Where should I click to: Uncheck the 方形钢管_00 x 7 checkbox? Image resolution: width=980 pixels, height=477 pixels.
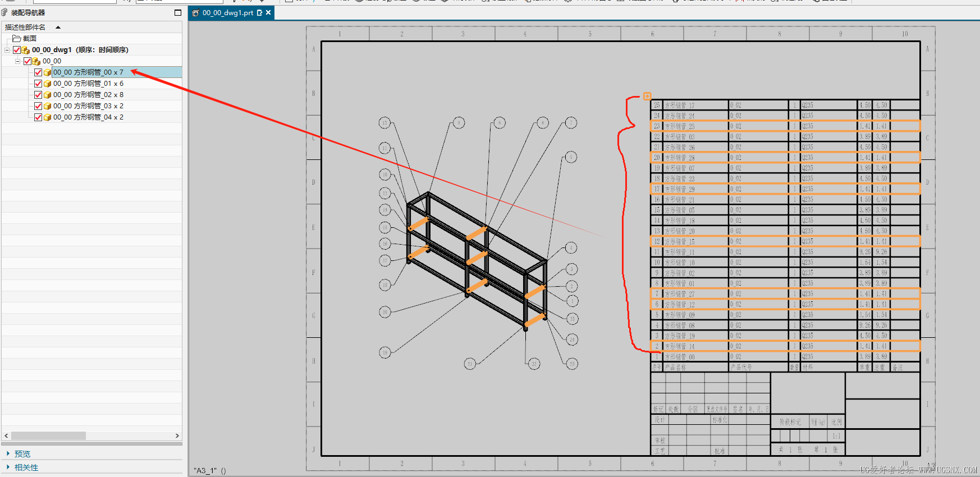38,72
